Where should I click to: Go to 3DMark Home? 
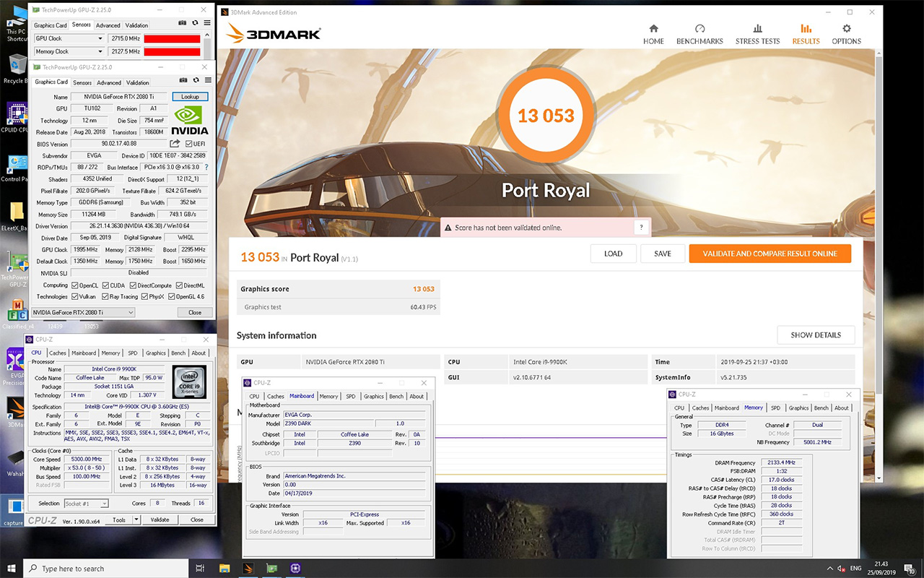(653, 34)
